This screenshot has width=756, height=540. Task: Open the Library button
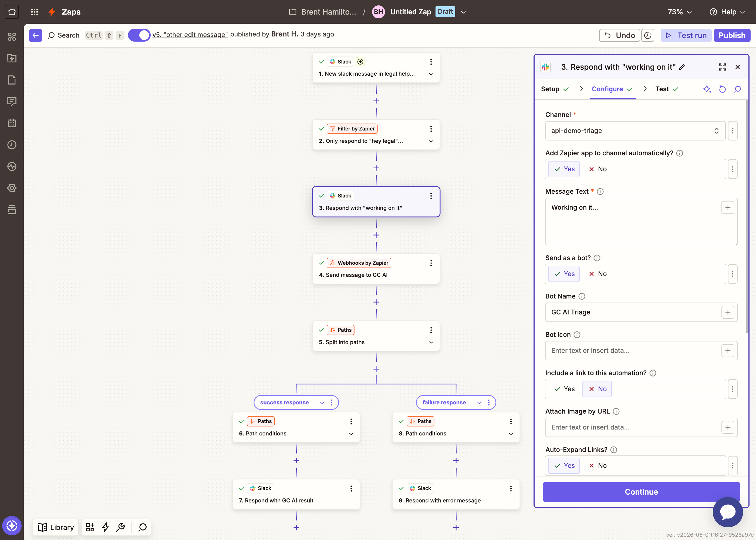tap(56, 527)
